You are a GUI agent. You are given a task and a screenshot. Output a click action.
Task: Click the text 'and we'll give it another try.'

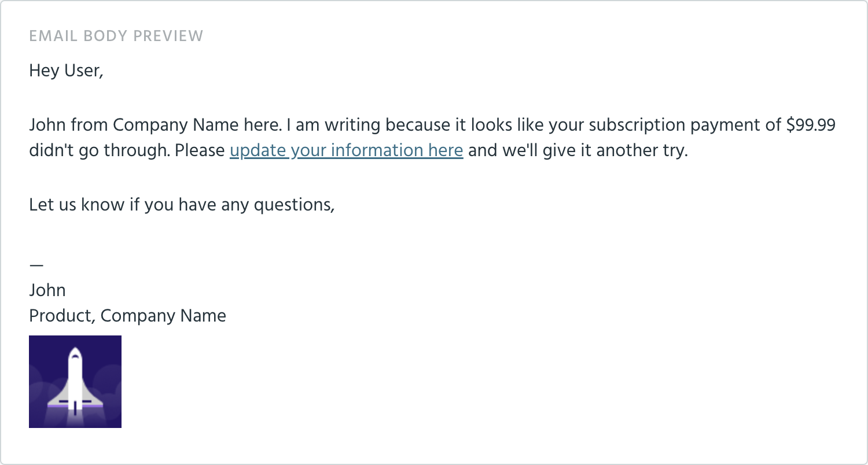578,150
